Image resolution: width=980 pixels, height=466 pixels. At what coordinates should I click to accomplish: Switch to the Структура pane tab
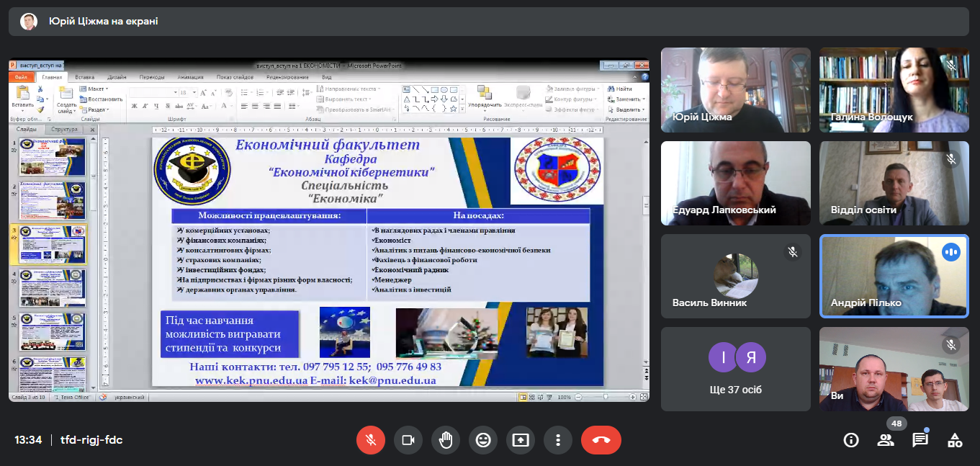tap(64, 130)
